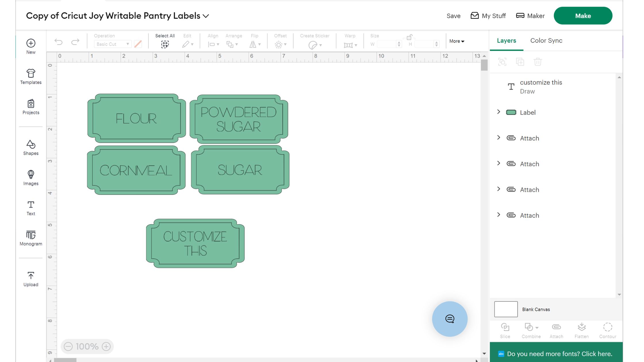
Task: Click the Blank Canvas color swatch
Action: click(506, 309)
